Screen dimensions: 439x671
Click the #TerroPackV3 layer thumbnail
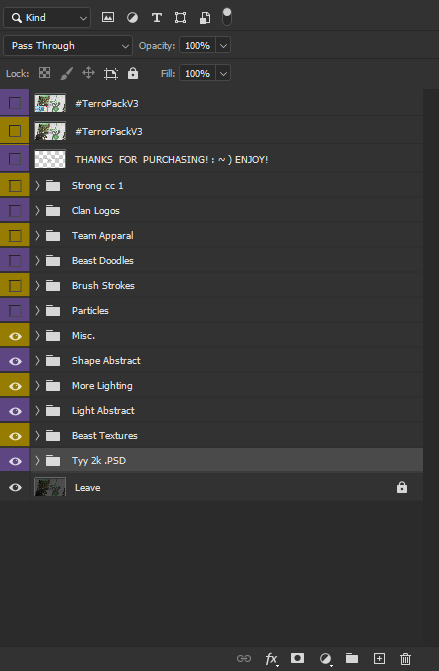[x=50, y=103]
